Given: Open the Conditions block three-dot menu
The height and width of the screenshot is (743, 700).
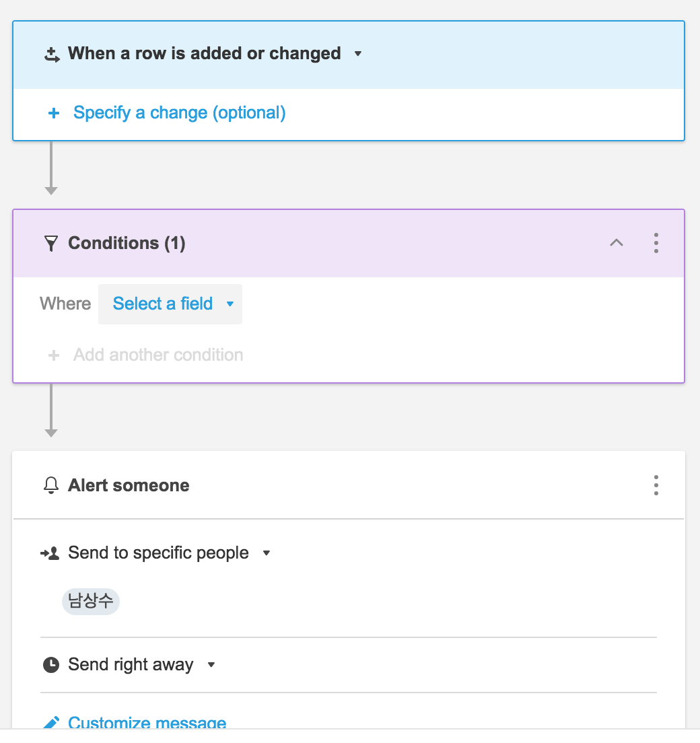Looking at the screenshot, I should coord(656,243).
